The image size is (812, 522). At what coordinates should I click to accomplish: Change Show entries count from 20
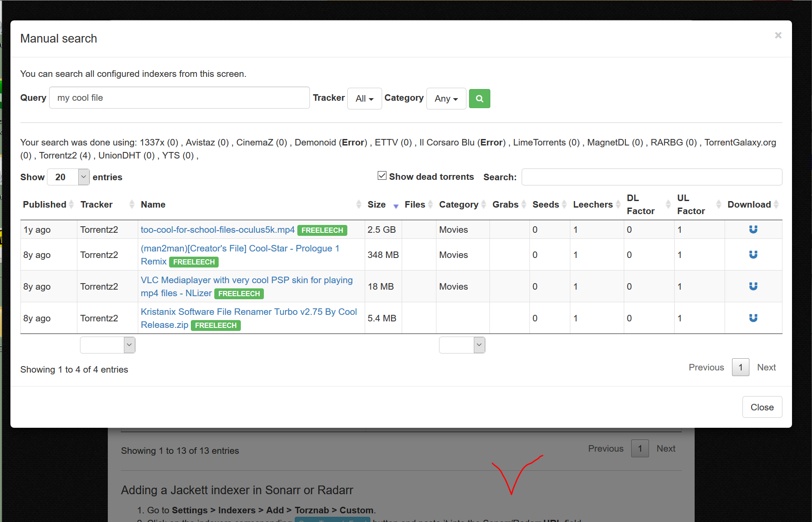(x=68, y=177)
